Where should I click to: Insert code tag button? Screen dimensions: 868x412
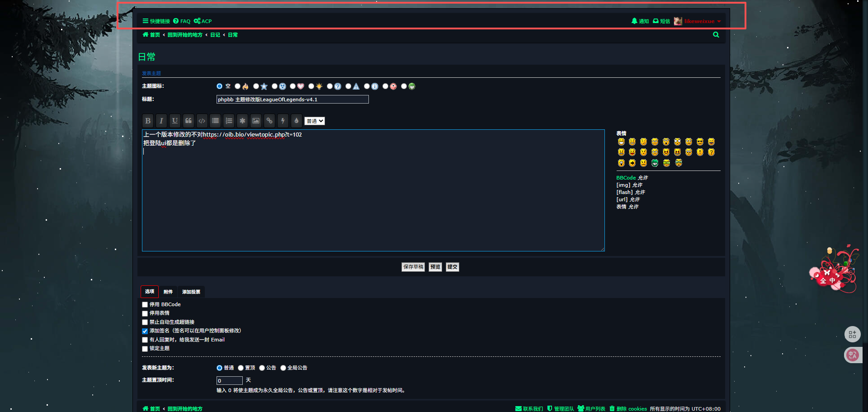[202, 121]
